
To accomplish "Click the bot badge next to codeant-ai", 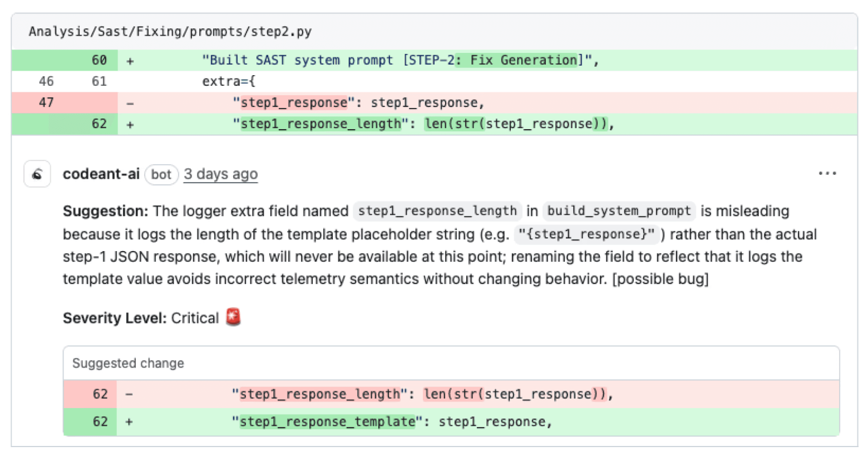I will click(x=161, y=174).
